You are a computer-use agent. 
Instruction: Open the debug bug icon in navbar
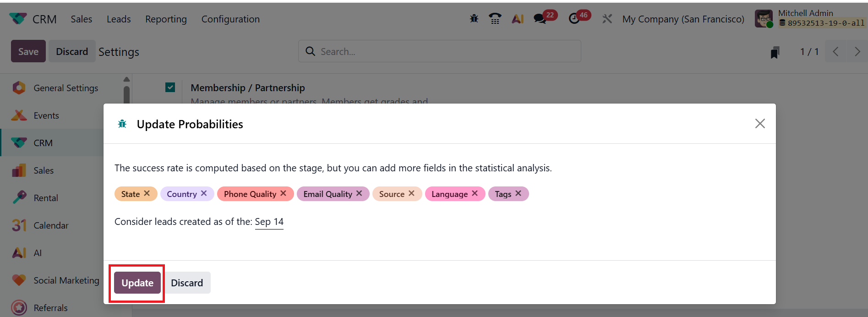(x=474, y=19)
